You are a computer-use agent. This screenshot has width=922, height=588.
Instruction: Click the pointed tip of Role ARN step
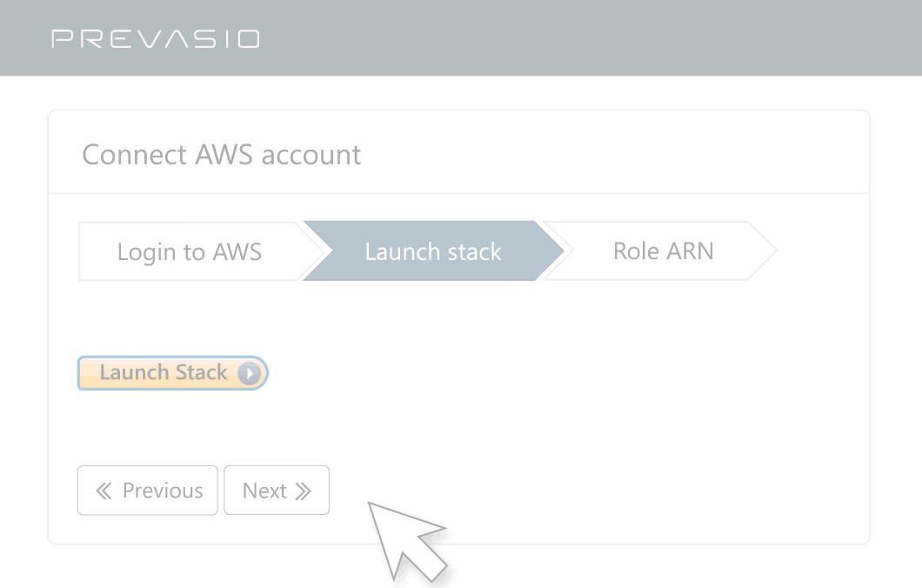click(769, 251)
